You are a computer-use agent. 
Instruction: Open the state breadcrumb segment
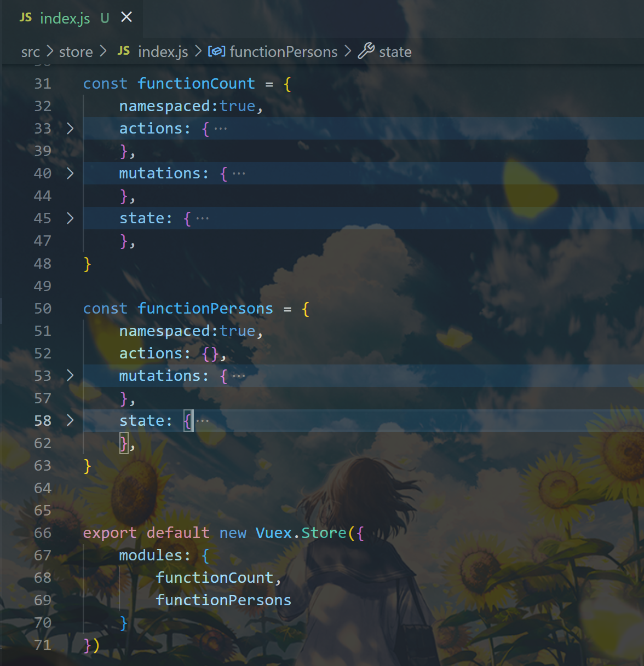pos(395,52)
